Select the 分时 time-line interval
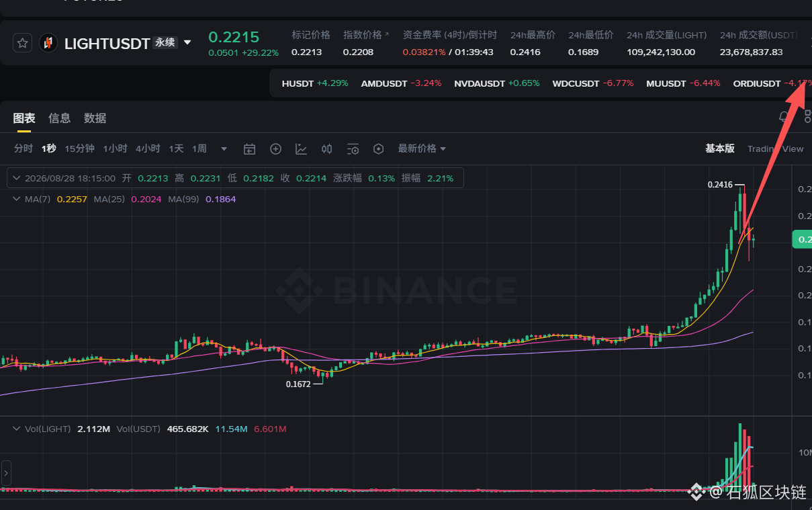Screen dimensions: 812x510 pyautogui.click(x=24, y=148)
